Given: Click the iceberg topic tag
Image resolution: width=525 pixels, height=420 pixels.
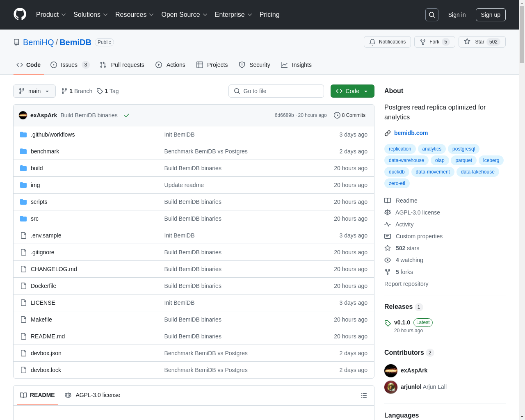Looking at the screenshot, I should [x=491, y=160].
